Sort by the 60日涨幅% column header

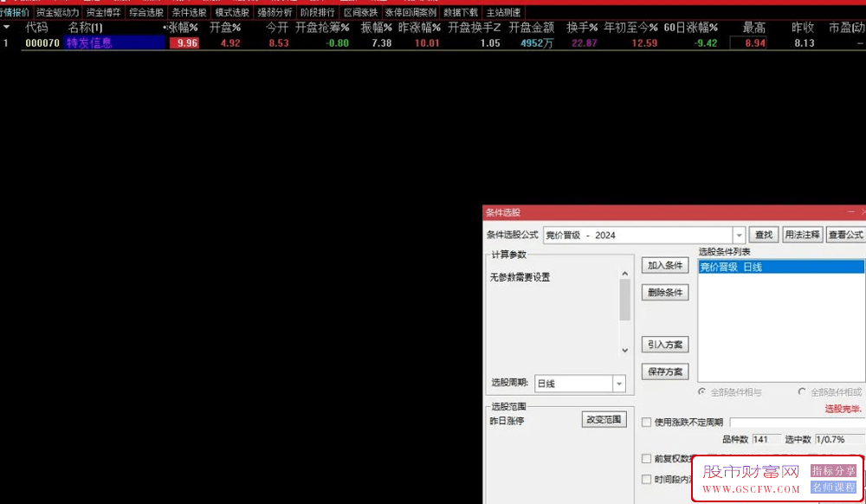tap(691, 27)
